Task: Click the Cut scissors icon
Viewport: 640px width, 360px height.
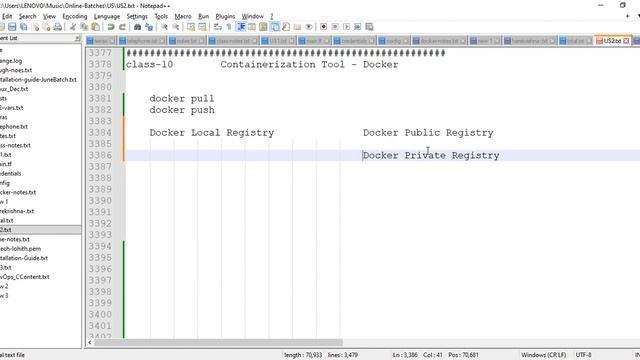Action: pyautogui.click(x=73, y=27)
